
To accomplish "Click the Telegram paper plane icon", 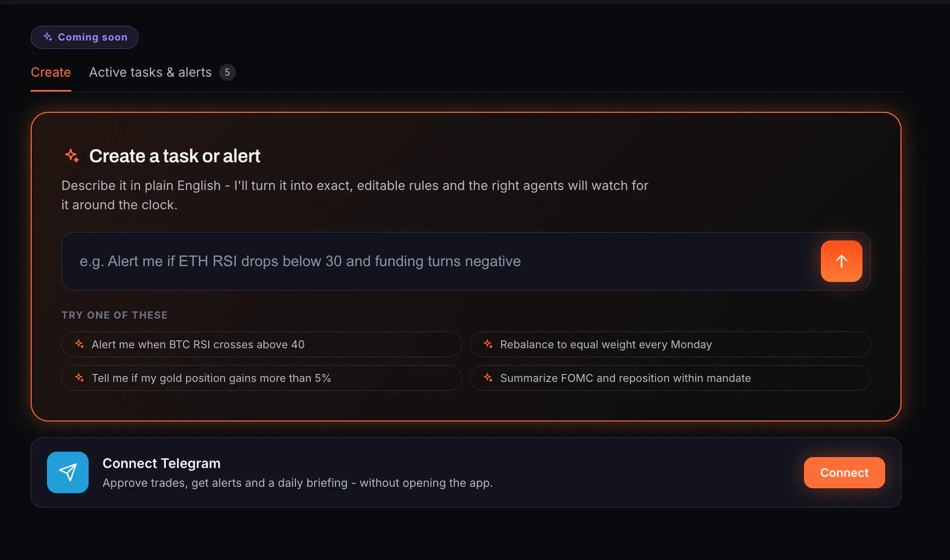I will (68, 472).
